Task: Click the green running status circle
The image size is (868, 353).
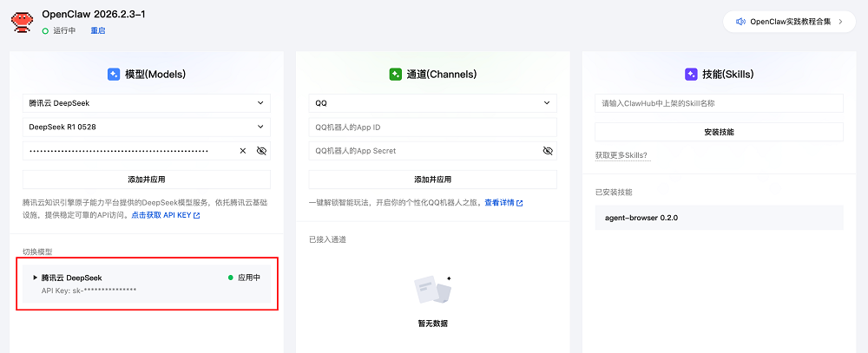Action: click(x=45, y=31)
